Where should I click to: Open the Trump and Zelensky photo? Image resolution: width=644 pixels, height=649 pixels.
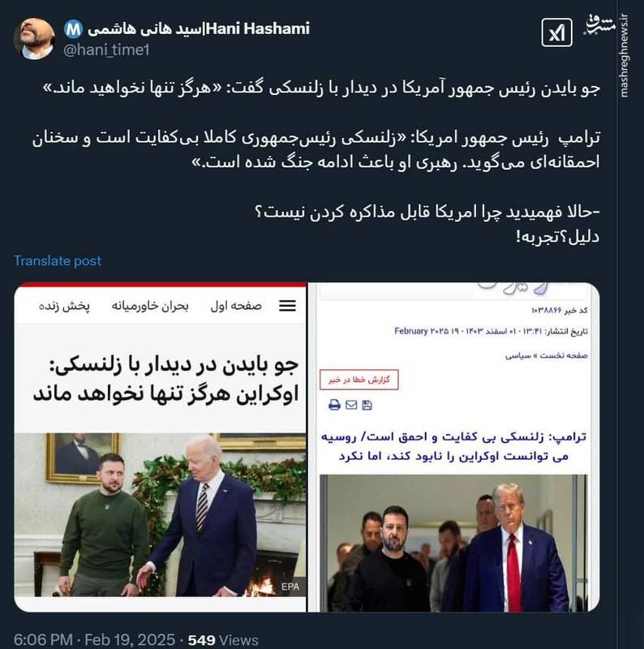coord(453,543)
